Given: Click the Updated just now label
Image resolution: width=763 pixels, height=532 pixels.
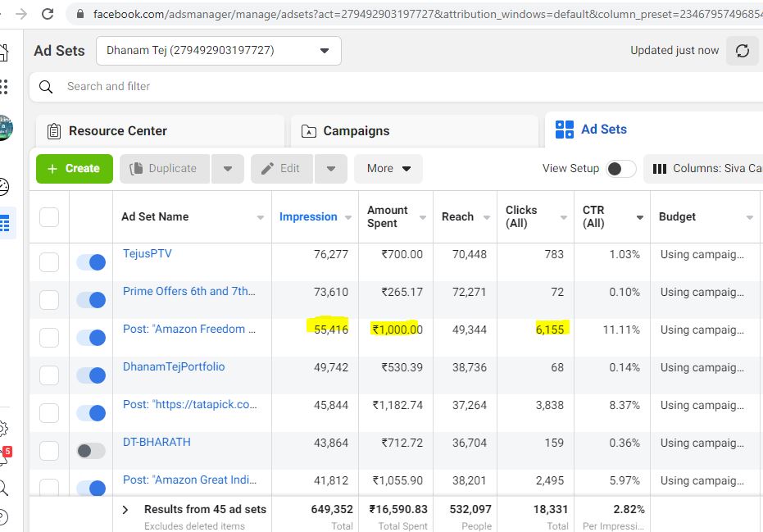Looking at the screenshot, I should point(674,51).
